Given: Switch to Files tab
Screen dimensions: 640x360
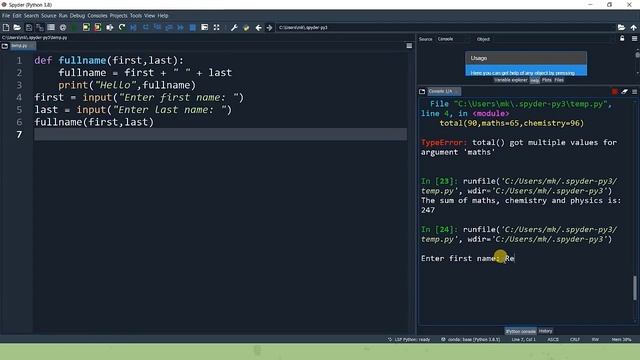Looking at the screenshot, I should click(x=559, y=80).
